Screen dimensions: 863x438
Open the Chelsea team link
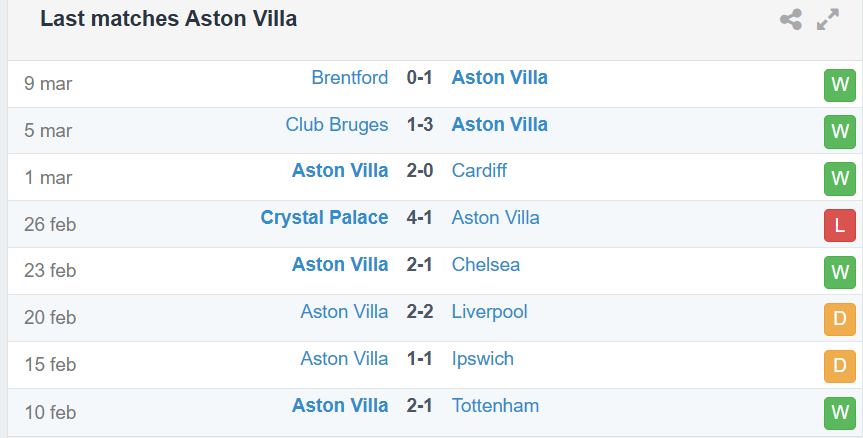point(485,265)
